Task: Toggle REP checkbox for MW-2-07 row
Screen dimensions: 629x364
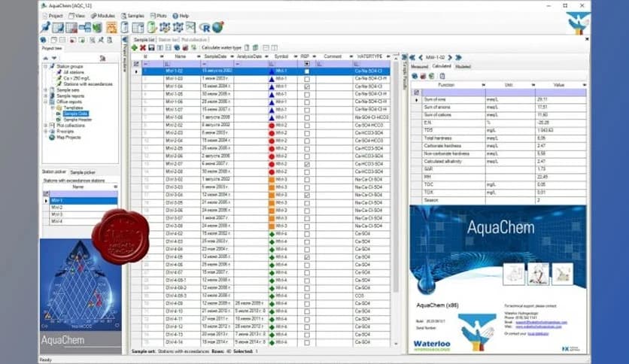Action: tap(307, 165)
